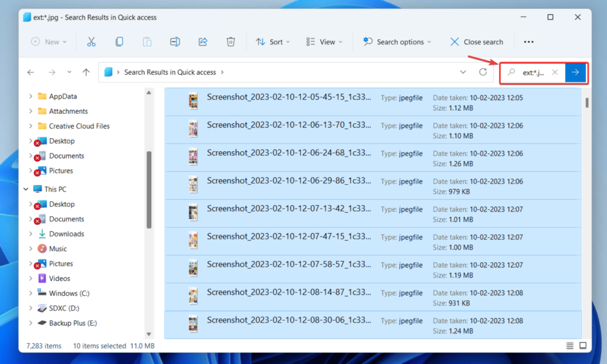Viewport: 607px width, 364px height.
Task: Delete selected files with trash icon
Action: coord(231,41)
